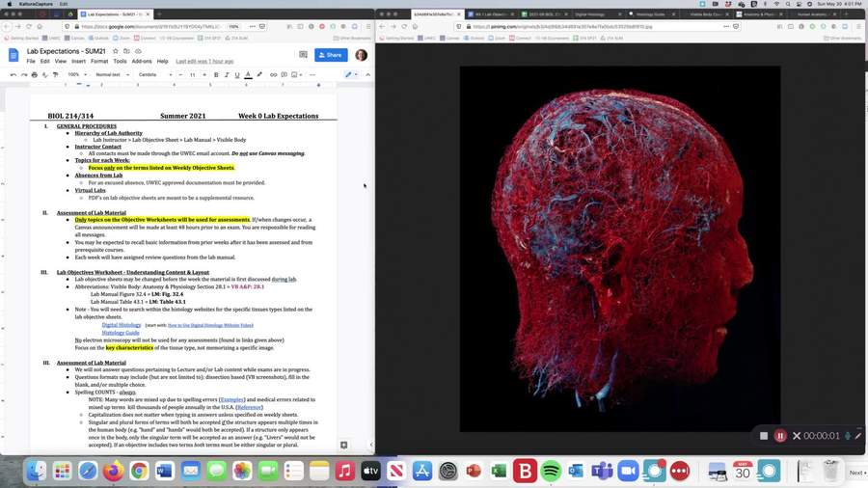Star the Lab Expectations document
Screen dimensions: 868x488
coord(116,51)
